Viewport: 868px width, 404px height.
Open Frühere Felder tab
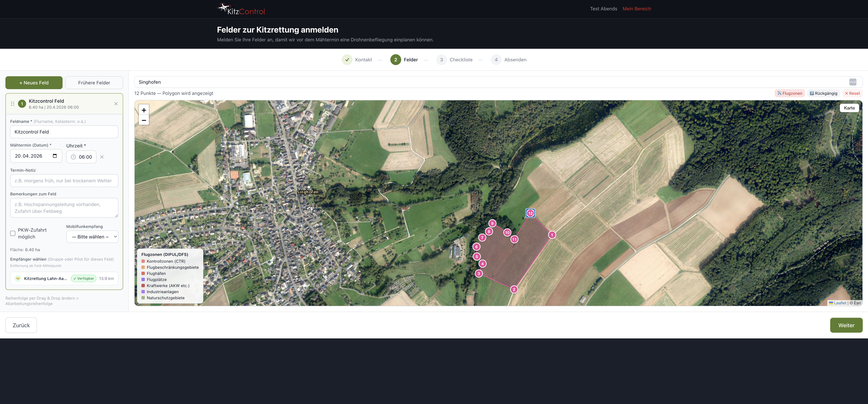point(94,83)
